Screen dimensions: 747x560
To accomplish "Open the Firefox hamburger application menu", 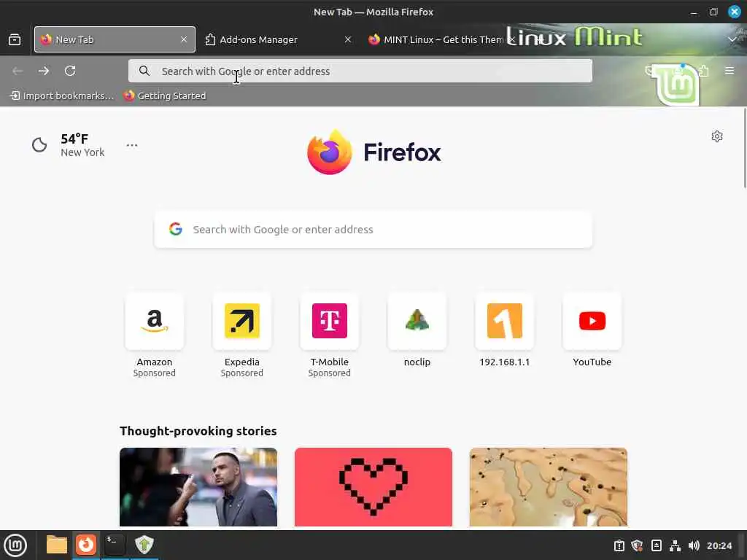I will pyautogui.click(x=729, y=71).
